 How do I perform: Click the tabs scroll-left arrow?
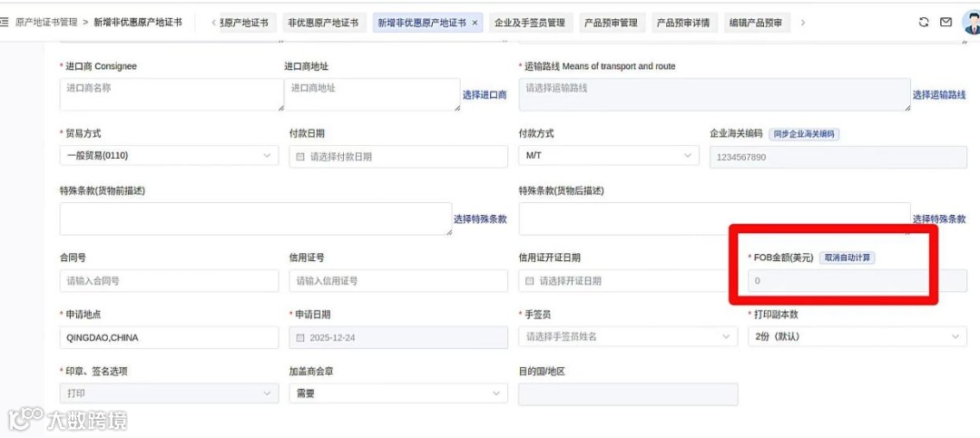tap(214, 23)
